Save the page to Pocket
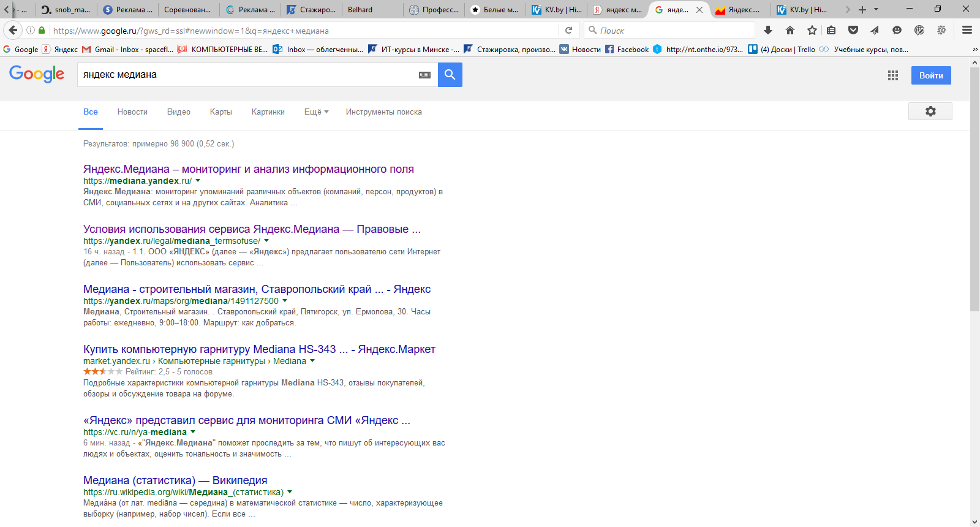980x527 pixels. [853, 30]
